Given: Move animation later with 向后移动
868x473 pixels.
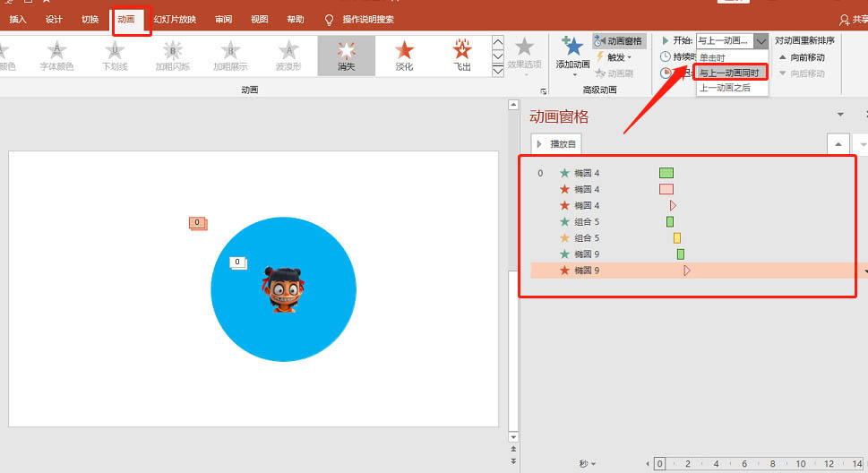Looking at the screenshot, I should [802, 73].
